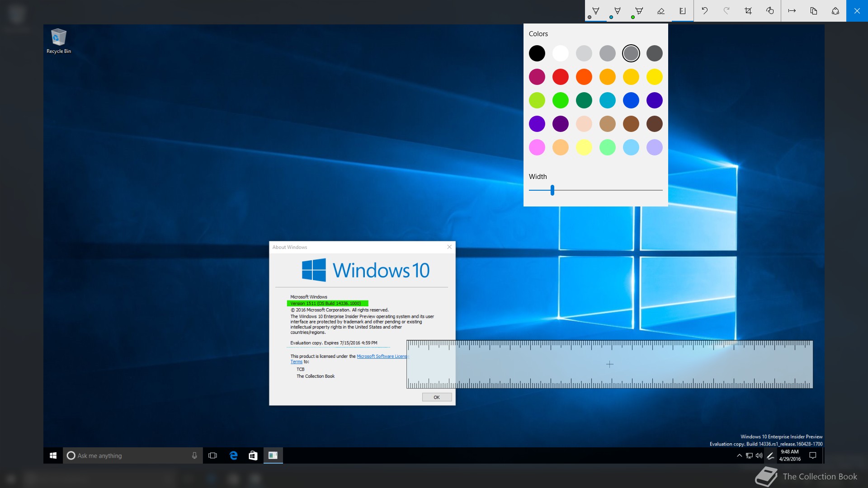Click the volume speaker icon in tray
Screen dimensions: 868x488
click(759, 455)
